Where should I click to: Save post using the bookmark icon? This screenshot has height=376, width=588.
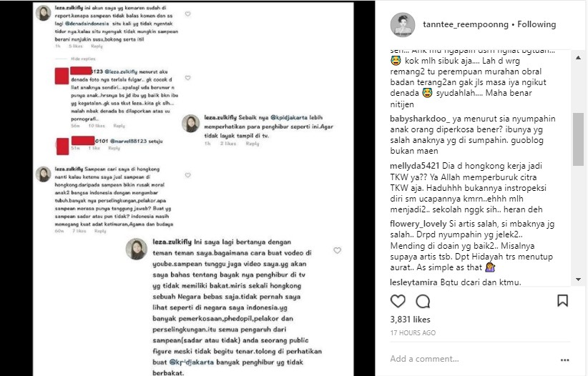coord(562,300)
